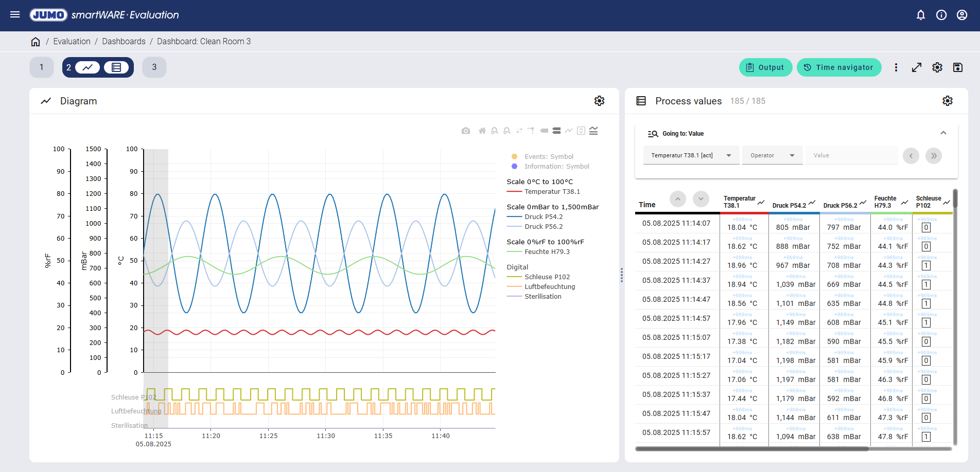
Task: Open the Operator dropdown
Action: 772,155
